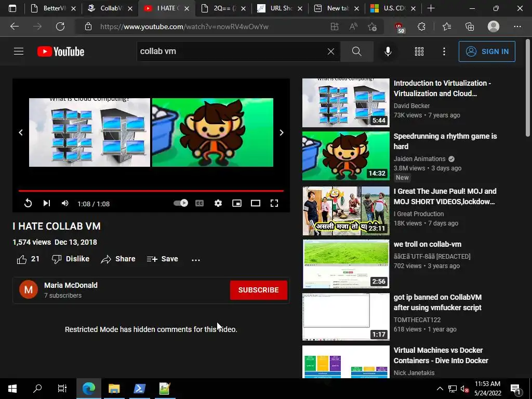Run search with the magnifier button
Viewport: 532px width, 399px height.
[x=356, y=51]
